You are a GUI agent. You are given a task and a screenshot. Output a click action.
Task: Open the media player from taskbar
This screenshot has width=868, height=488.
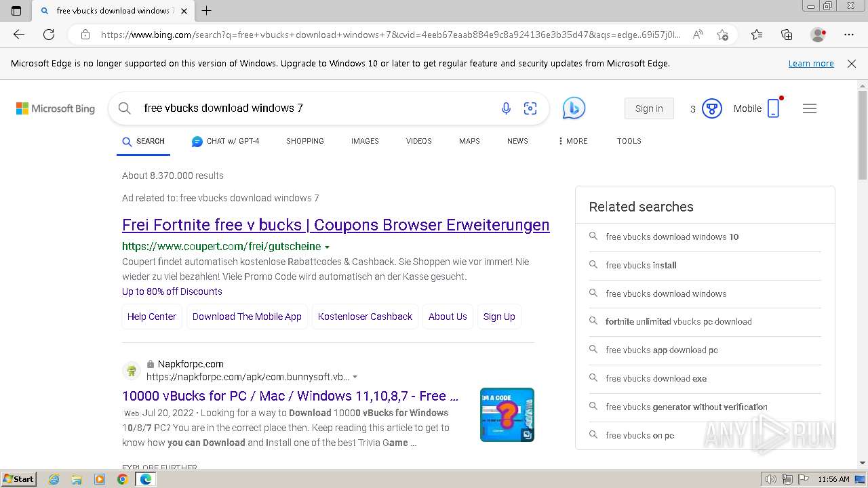coord(100,479)
